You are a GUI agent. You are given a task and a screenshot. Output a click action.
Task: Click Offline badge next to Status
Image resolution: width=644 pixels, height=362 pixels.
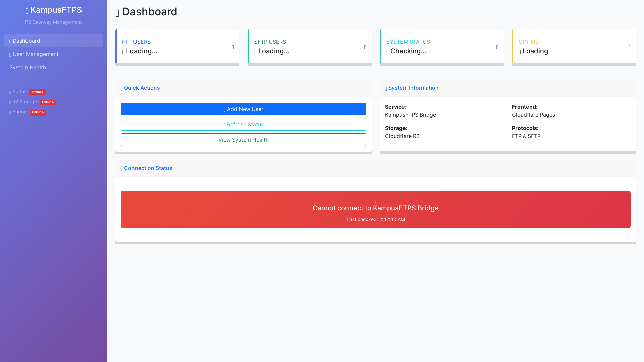[37, 92]
